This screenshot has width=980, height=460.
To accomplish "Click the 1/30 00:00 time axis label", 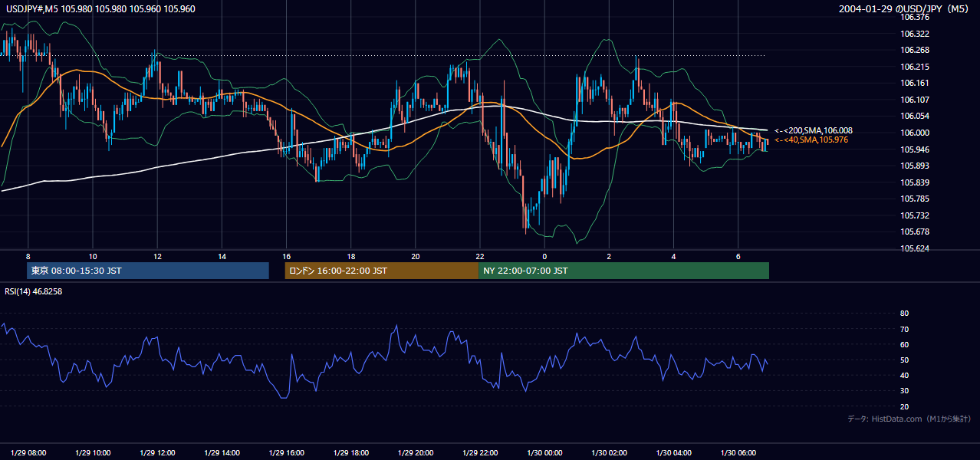I will 544,452.
